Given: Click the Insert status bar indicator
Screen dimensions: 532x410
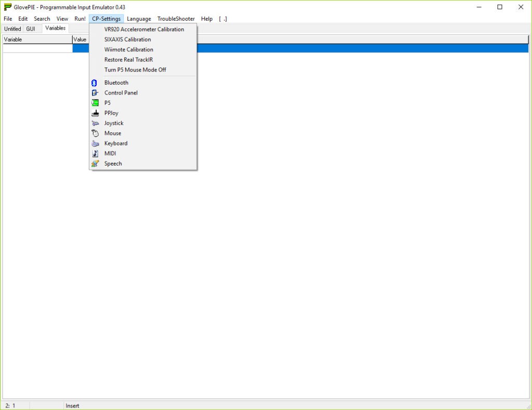Looking at the screenshot, I should (x=72, y=406).
